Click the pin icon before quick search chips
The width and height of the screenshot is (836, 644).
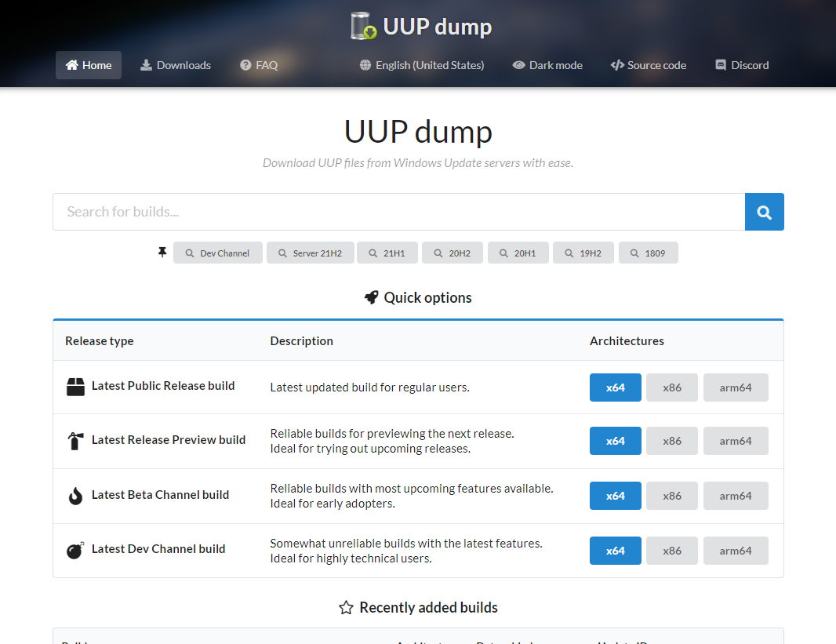coord(162,252)
